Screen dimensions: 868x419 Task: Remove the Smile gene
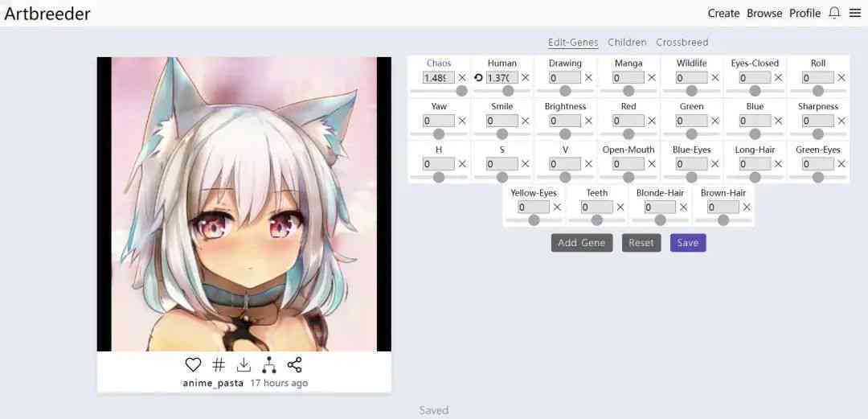click(x=526, y=121)
